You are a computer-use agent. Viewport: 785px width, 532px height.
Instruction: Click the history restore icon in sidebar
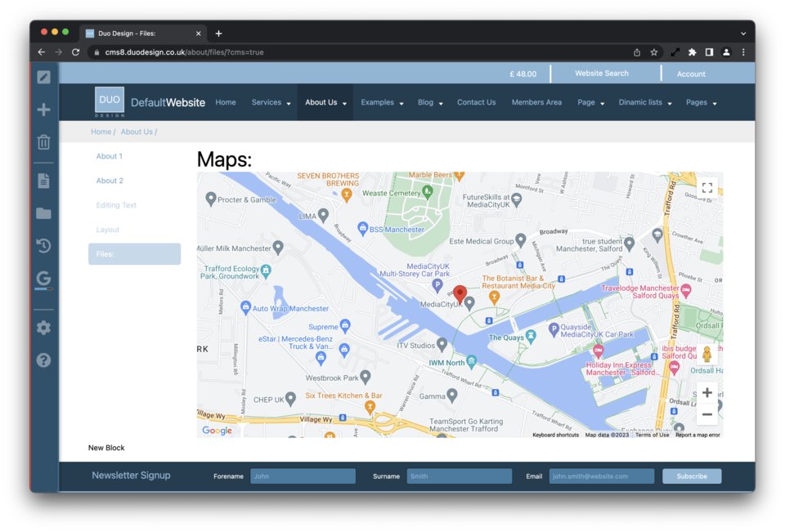pyautogui.click(x=43, y=246)
